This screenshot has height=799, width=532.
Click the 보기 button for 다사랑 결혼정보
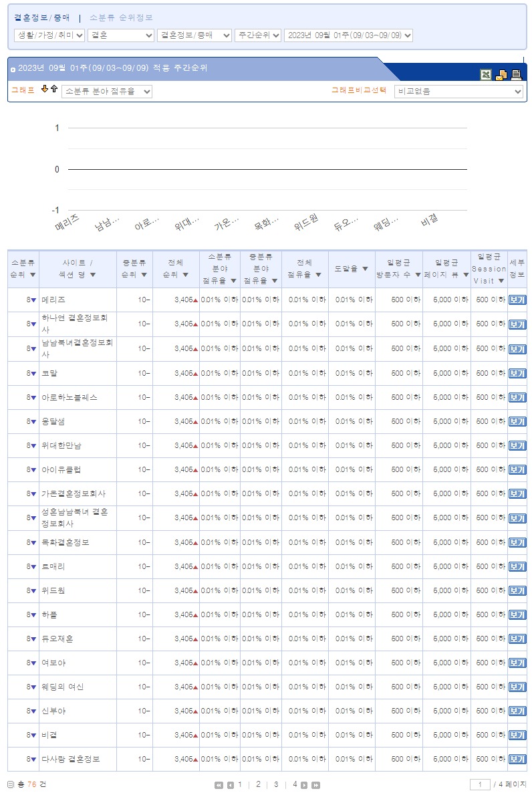tap(517, 759)
